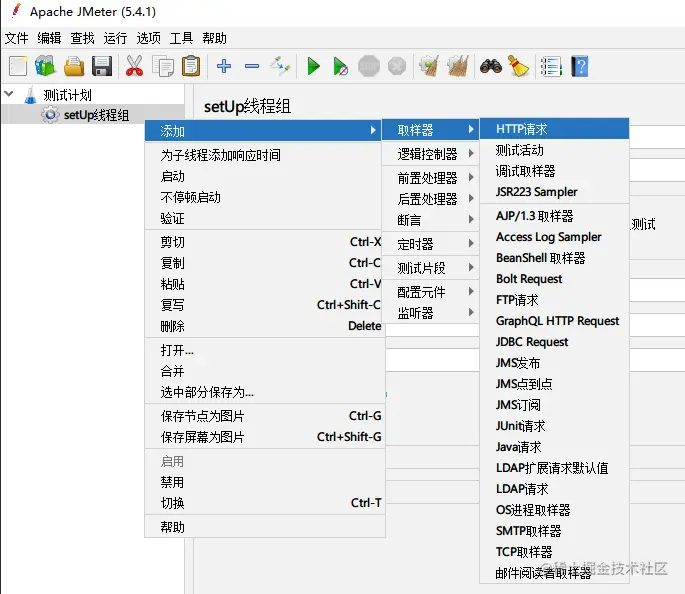
Task: Click the Open file folder icon
Action: [x=74, y=66]
